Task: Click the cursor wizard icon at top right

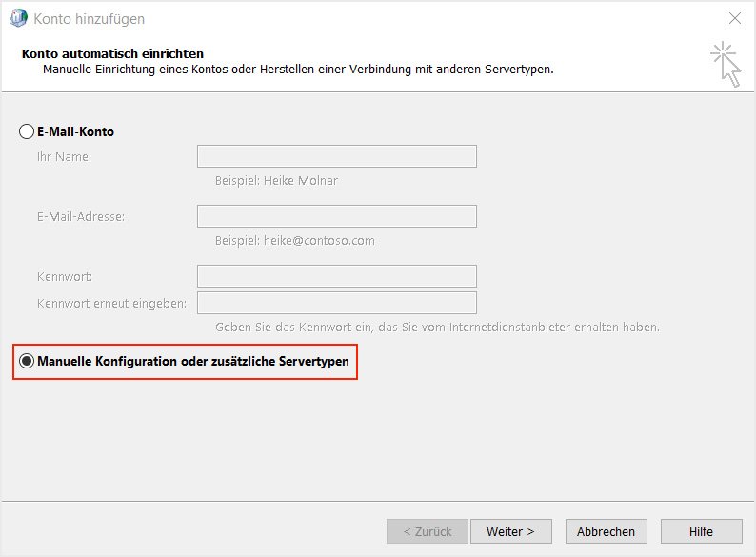Action: (726, 65)
